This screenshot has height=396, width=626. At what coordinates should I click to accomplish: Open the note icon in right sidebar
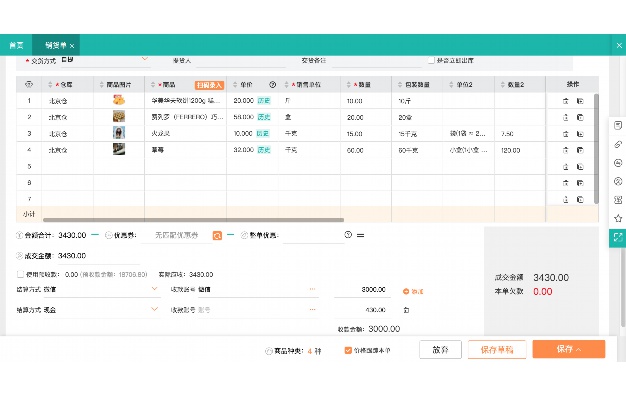click(618, 125)
